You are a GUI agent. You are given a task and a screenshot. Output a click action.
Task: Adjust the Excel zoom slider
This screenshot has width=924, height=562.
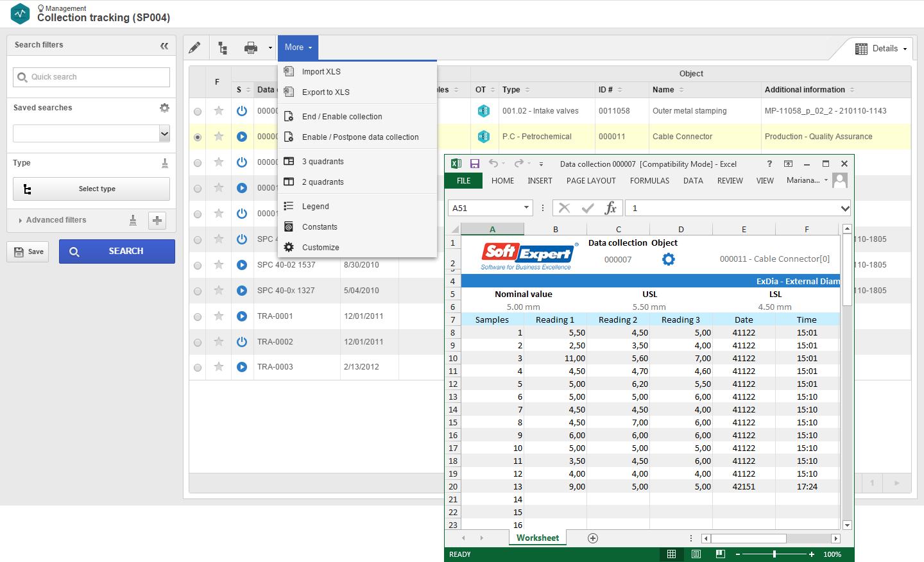click(x=774, y=554)
